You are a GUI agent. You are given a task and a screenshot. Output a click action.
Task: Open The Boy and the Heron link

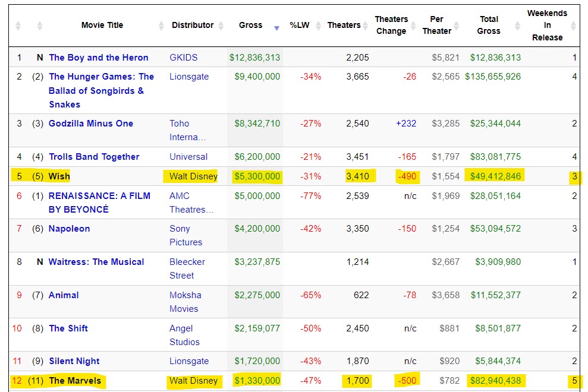click(99, 58)
